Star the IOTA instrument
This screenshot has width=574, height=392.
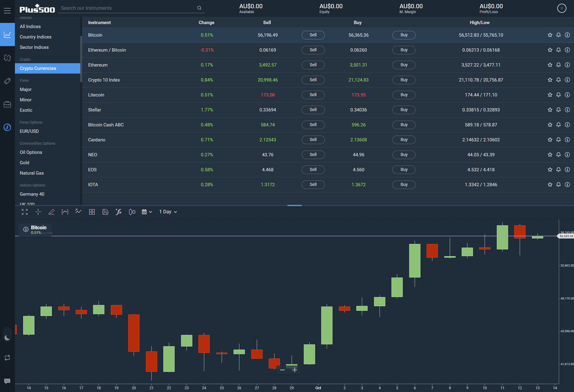(x=550, y=184)
